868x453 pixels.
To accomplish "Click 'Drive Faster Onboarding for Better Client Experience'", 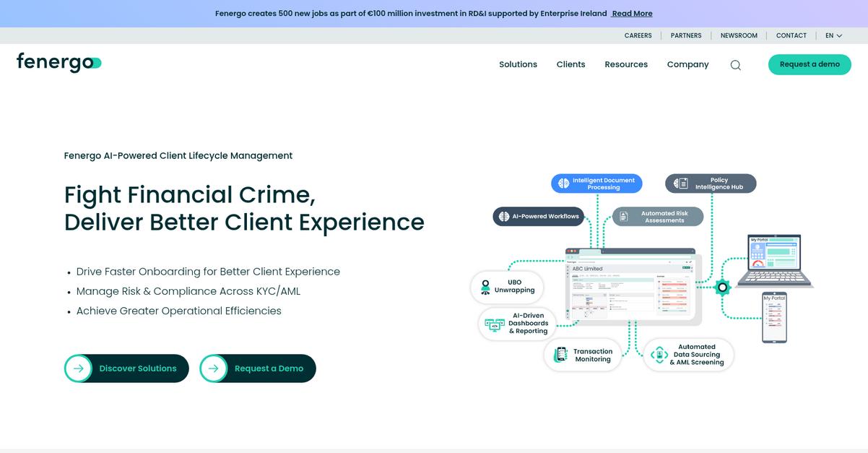I will pos(208,272).
